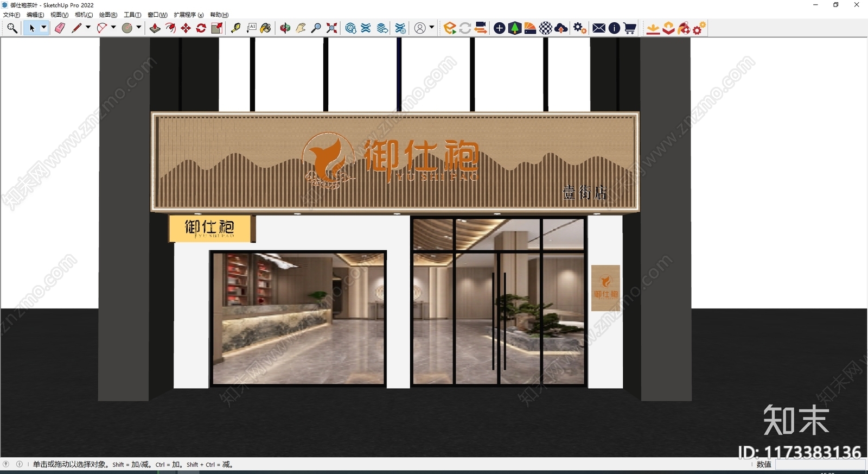Expand the Line tool dropdown arrow
Screen dimensions: 868x474
coord(88,28)
